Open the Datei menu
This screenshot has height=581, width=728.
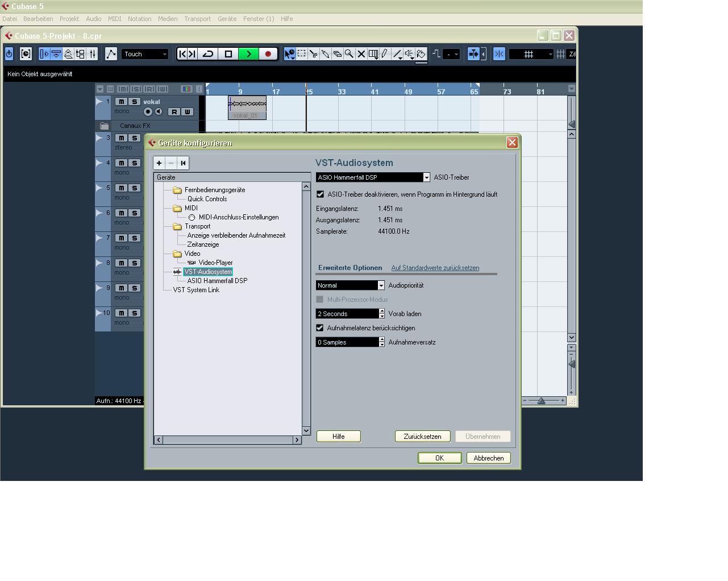coord(10,19)
